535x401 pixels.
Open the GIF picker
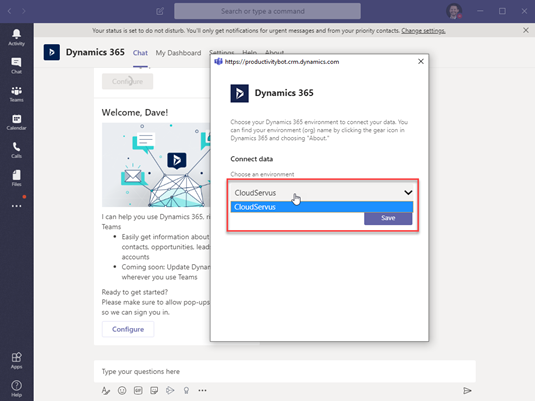click(138, 390)
